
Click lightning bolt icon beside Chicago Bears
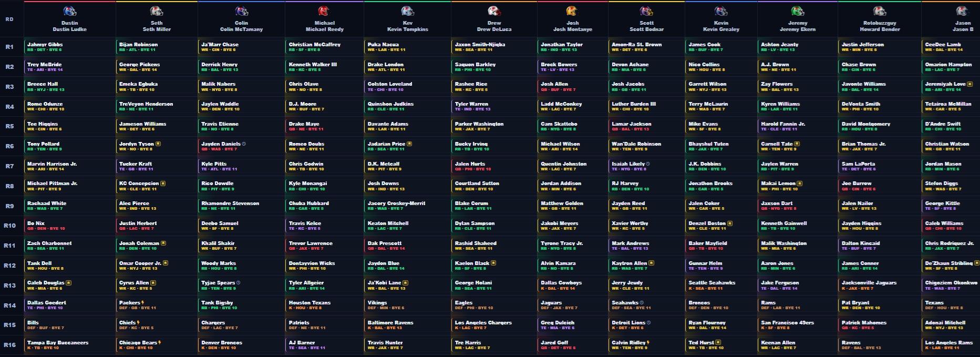click(x=159, y=343)
